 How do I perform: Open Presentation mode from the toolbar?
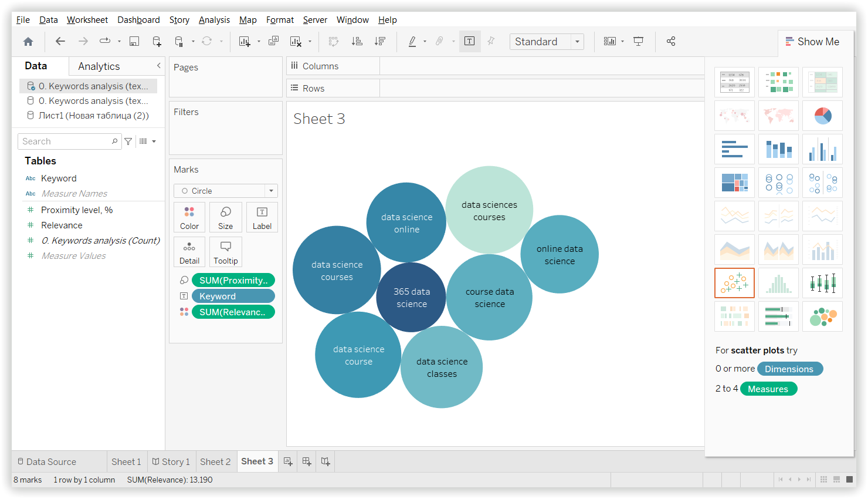pos(639,41)
